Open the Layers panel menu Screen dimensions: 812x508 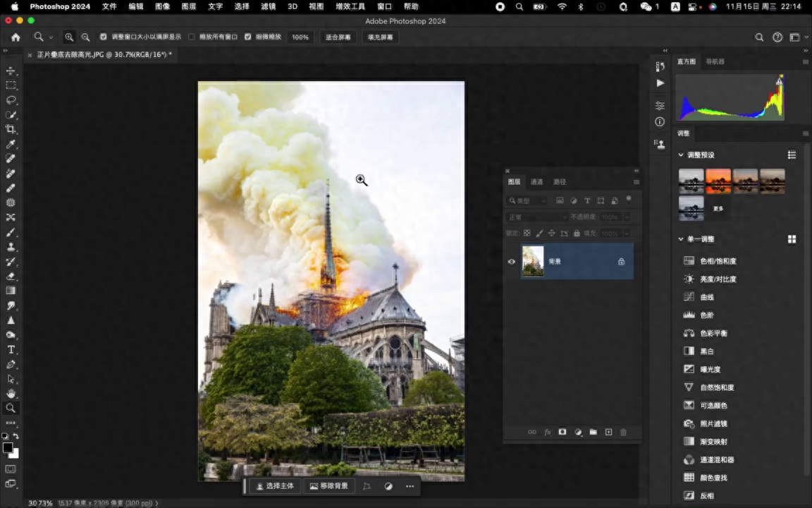coord(636,182)
